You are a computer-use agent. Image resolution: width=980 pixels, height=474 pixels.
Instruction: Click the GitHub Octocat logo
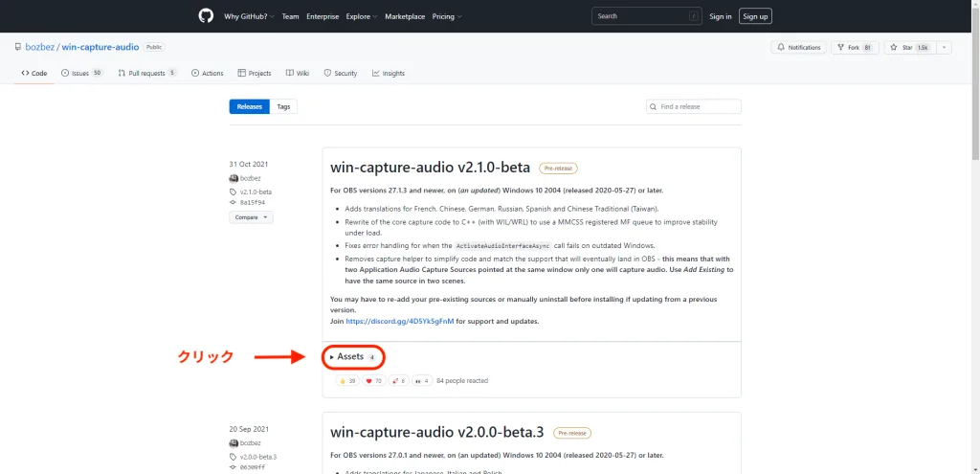point(206,16)
